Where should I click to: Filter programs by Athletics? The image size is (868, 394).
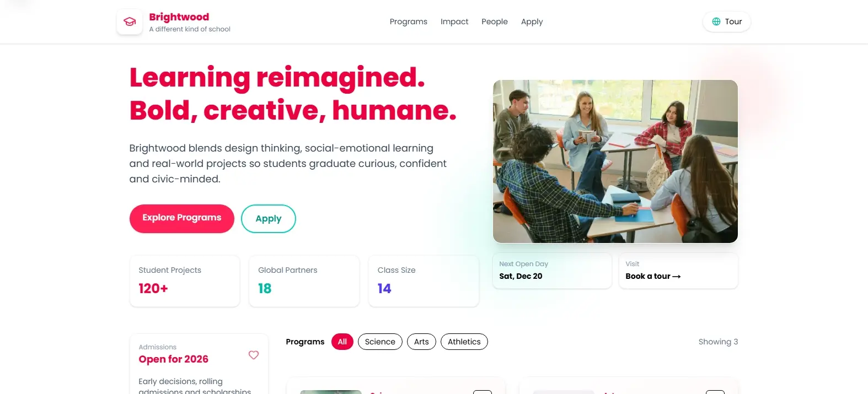click(464, 342)
